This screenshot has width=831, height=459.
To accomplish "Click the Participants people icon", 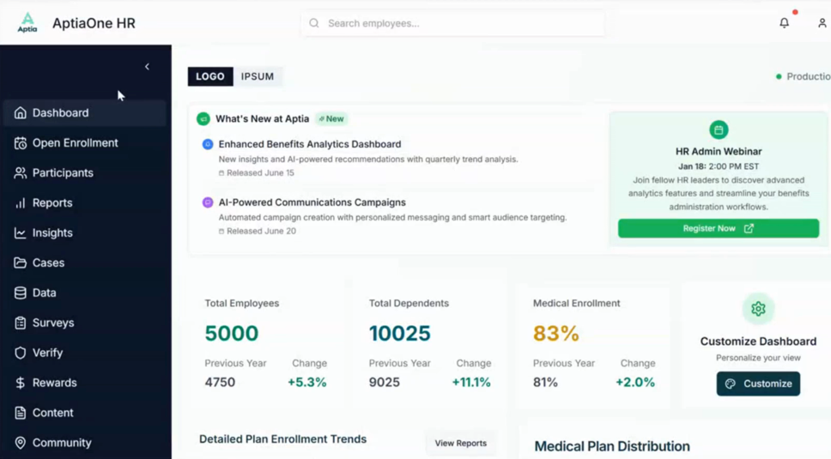I will (x=20, y=173).
